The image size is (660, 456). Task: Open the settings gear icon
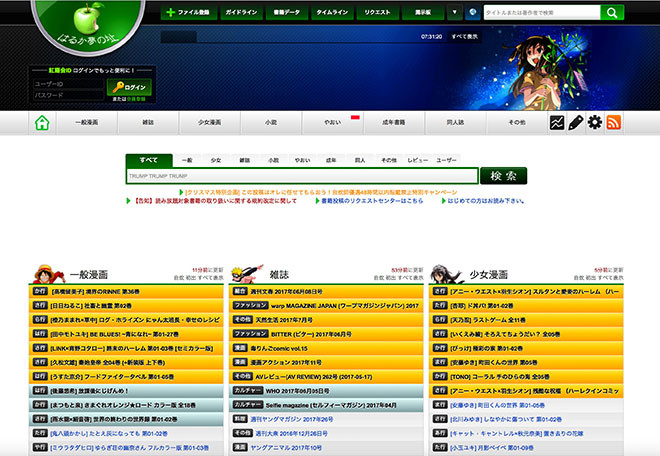[x=595, y=123]
